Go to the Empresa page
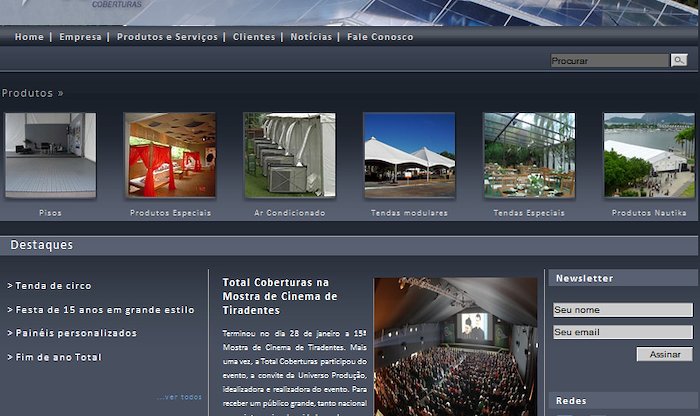Viewport: 700px width, 416px height. pyautogui.click(x=80, y=37)
